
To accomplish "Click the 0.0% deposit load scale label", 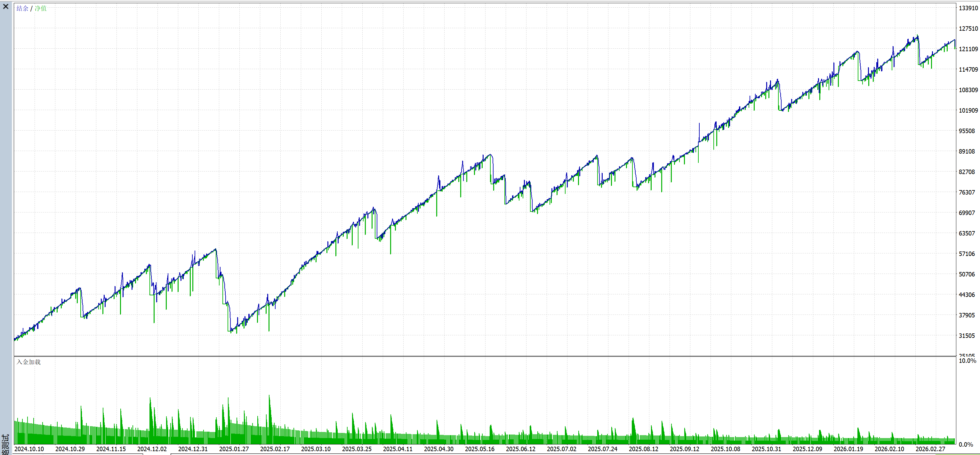I will [x=966, y=444].
